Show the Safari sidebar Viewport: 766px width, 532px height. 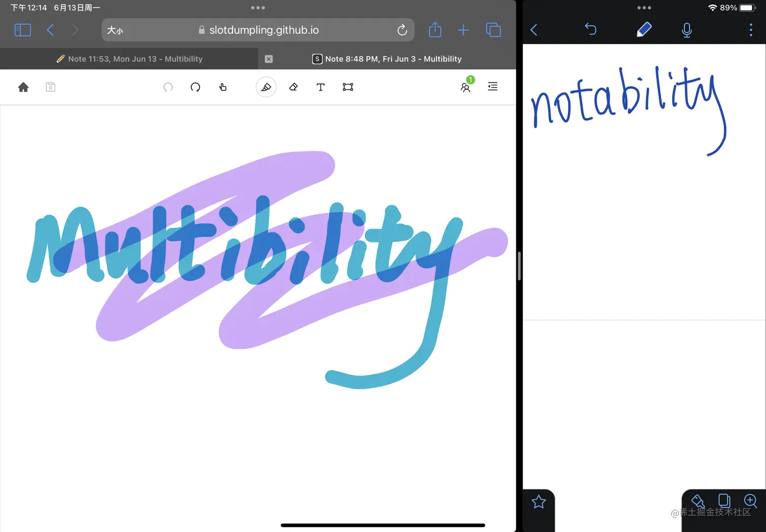coord(23,30)
